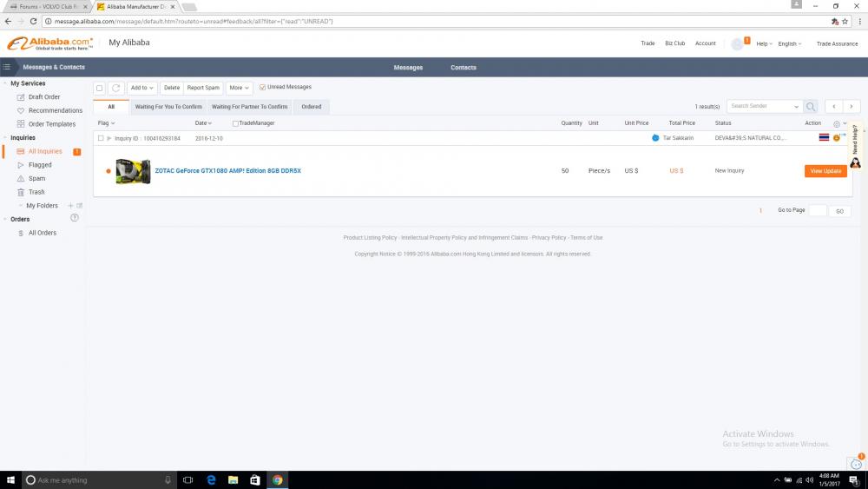Open Task View on taskbar
Viewport: 868px width, 489px height.
(x=187, y=480)
